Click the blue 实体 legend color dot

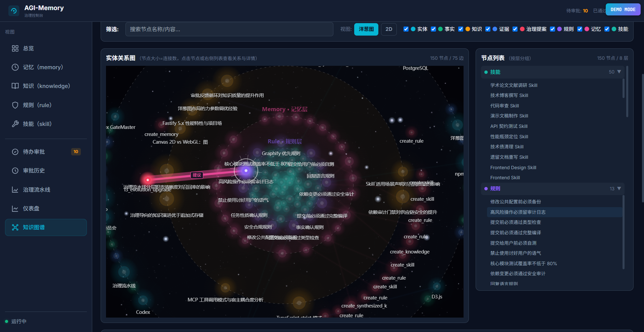click(413, 29)
